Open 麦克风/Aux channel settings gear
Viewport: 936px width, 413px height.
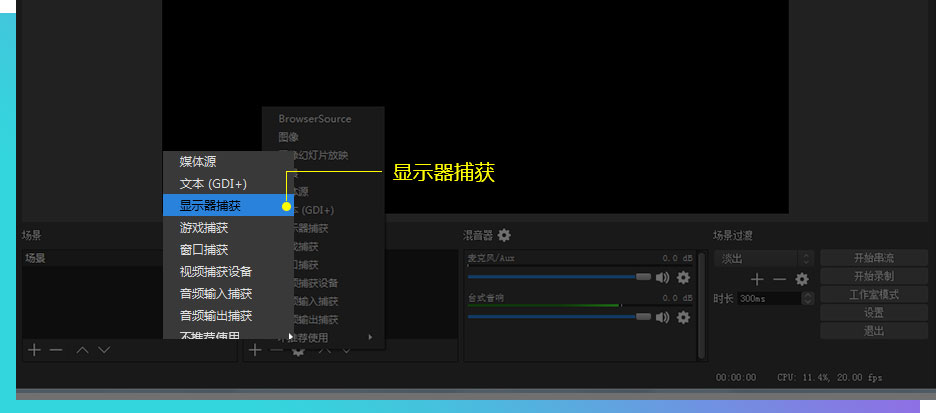pos(684,277)
